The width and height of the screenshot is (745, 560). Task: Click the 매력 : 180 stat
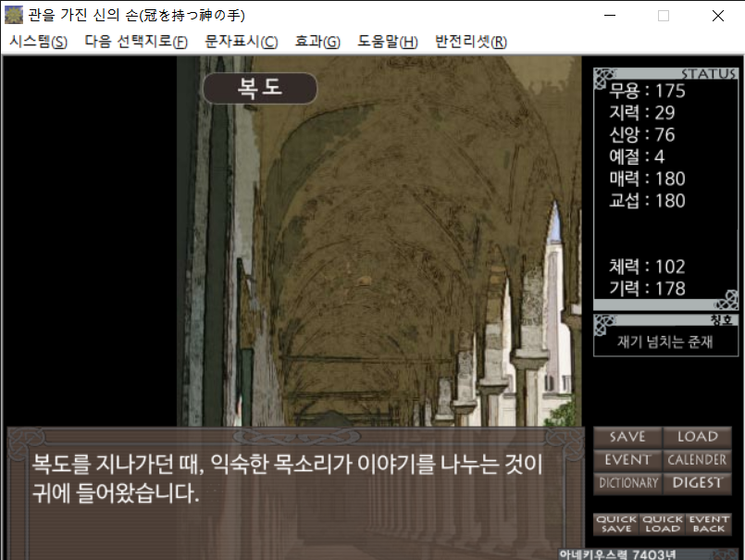(647, 179)
